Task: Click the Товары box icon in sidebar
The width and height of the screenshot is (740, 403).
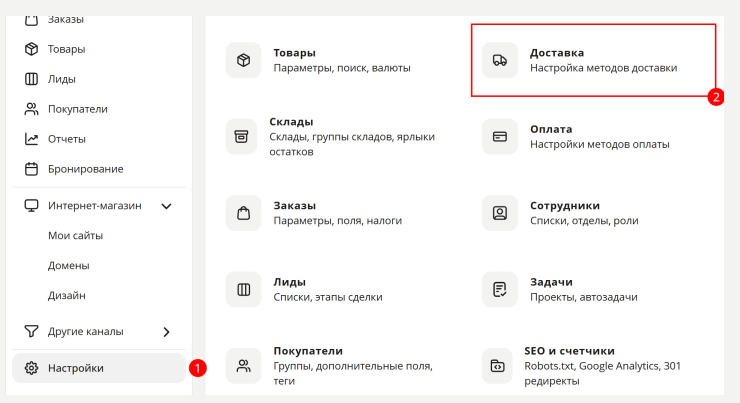Action: (31, 49)
